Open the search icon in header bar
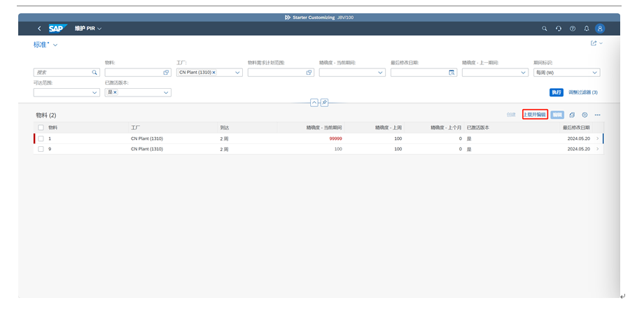644x312 pixels. (x=545, y=29)
